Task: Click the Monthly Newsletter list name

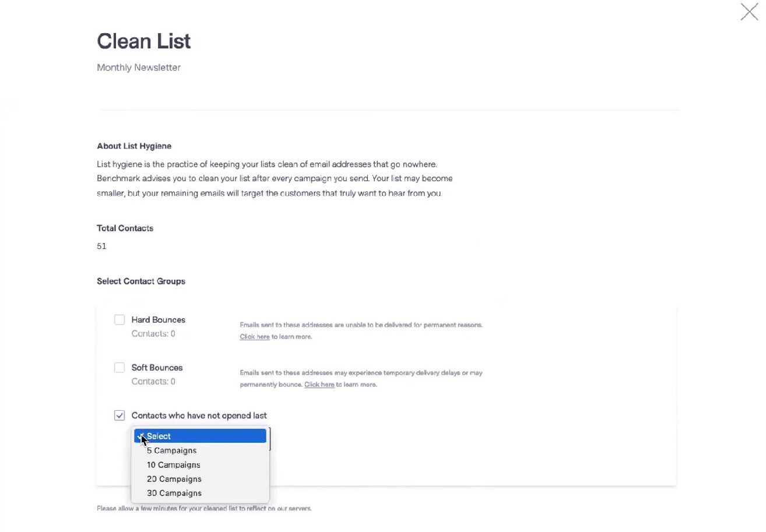Action: (139, 68)
